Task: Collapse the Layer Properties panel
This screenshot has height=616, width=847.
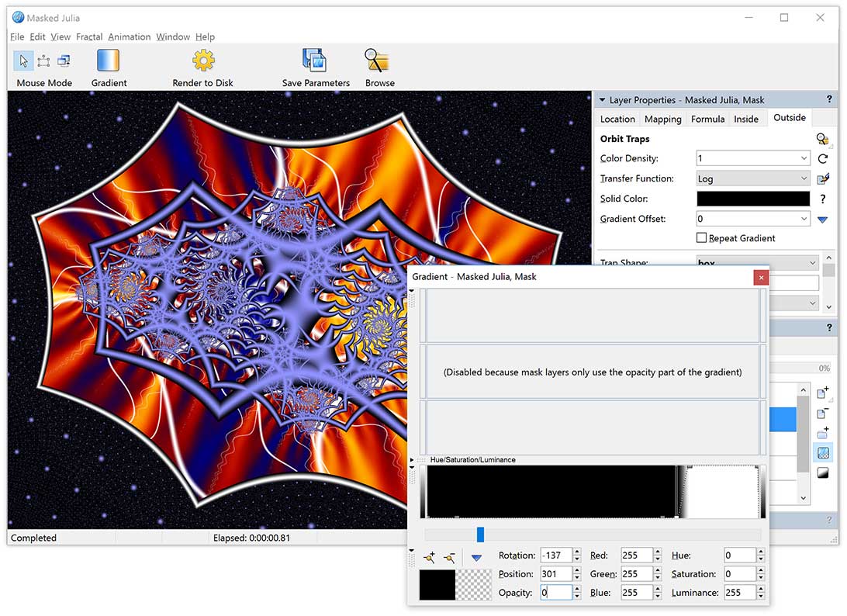Action: tap(603, 100)
